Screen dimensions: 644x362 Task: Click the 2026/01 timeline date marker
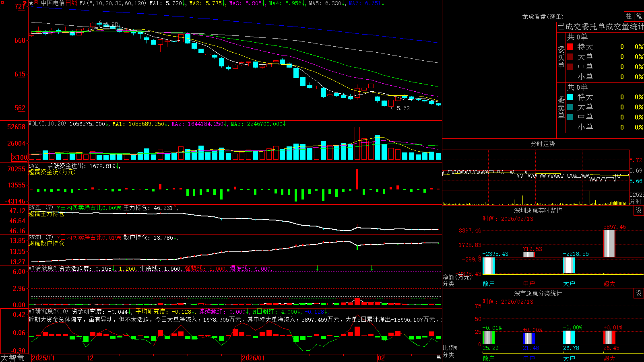click(x=253, y=358)
